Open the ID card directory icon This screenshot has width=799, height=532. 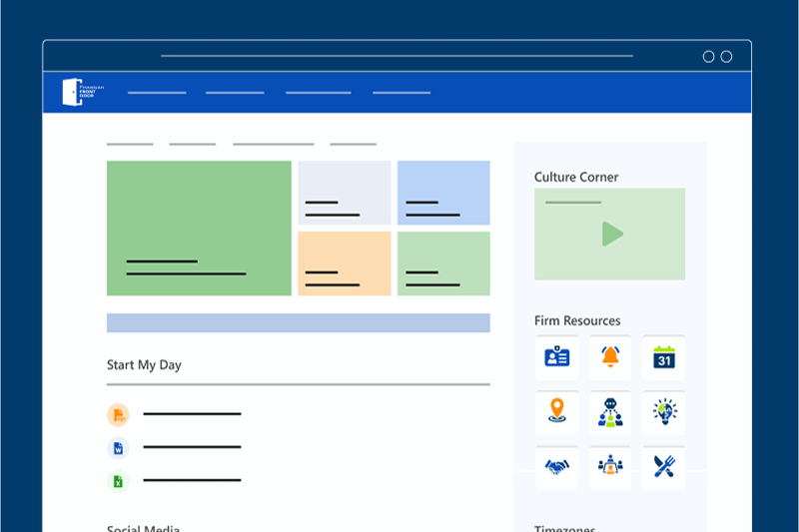click(x=557, y=357)
